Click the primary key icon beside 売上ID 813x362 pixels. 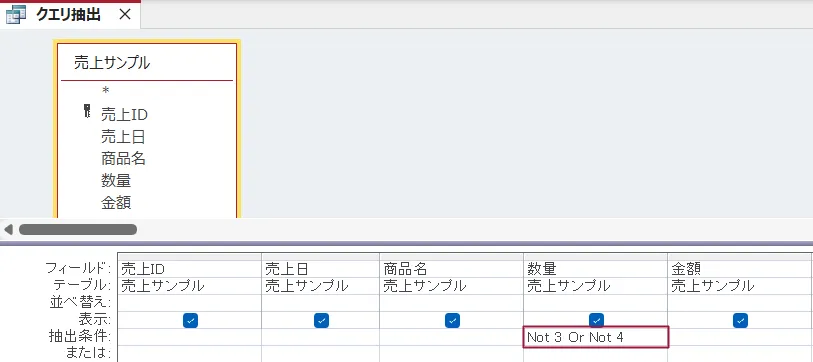87,111
